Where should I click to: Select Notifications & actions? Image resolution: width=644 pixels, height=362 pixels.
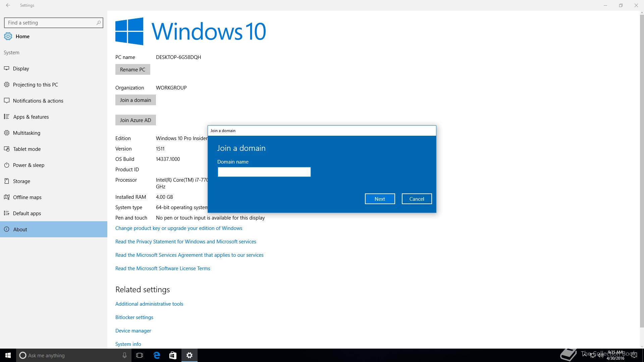(54, 101)
